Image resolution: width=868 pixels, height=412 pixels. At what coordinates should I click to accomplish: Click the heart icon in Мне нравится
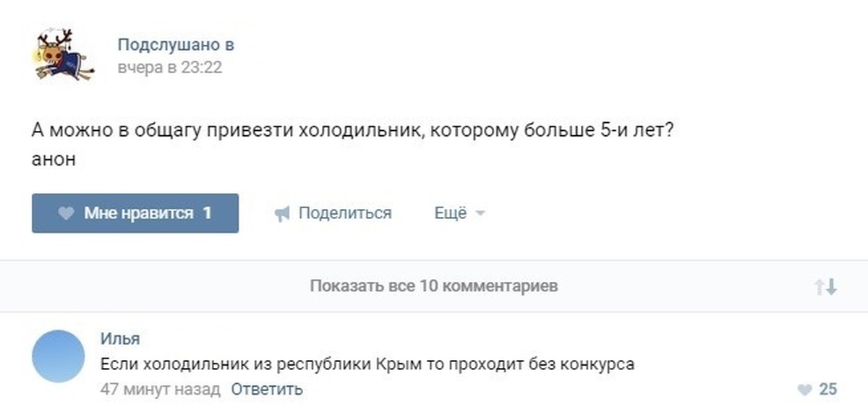click(x=66, y=214)
